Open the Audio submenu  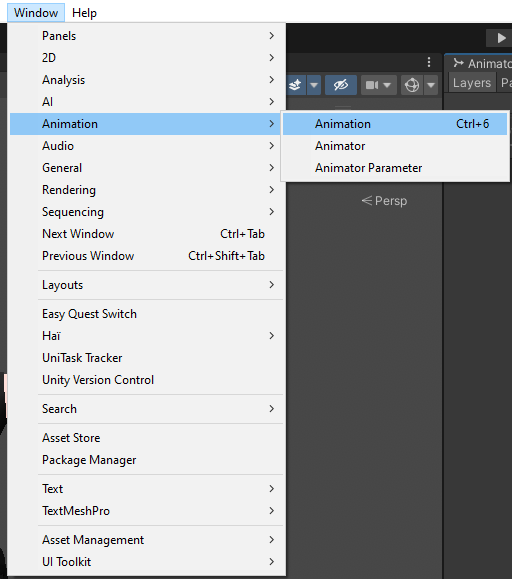click(x=148, y=146)
